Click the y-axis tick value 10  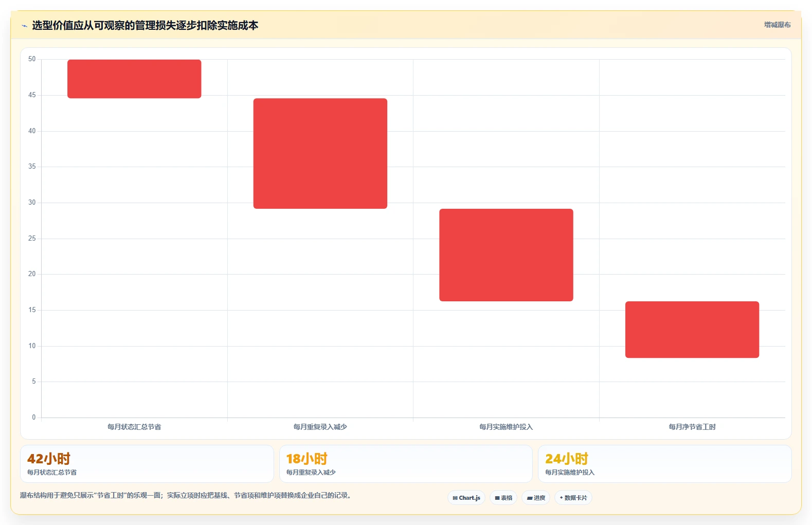click(x=32, y=346)
